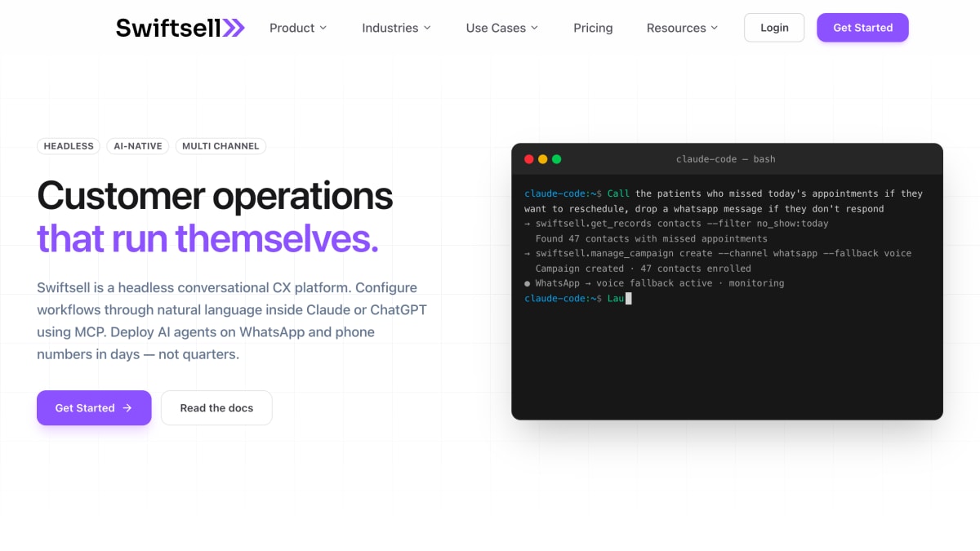Click 'Found 47 contacts with missed appointments'
Screen dimensions: 980x551
click(x=652, y=238)
